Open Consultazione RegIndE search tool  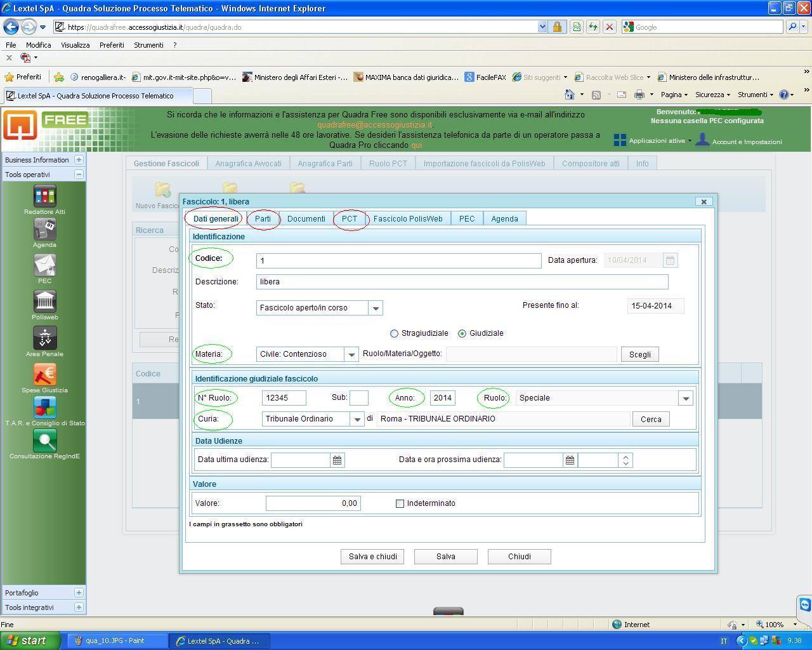[44, 441]
